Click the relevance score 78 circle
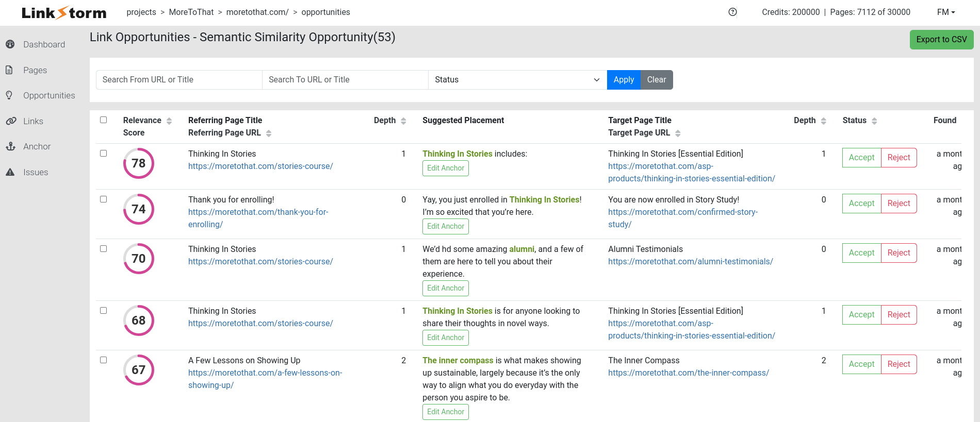The image size is (980, 422). (x=139, y=163)
